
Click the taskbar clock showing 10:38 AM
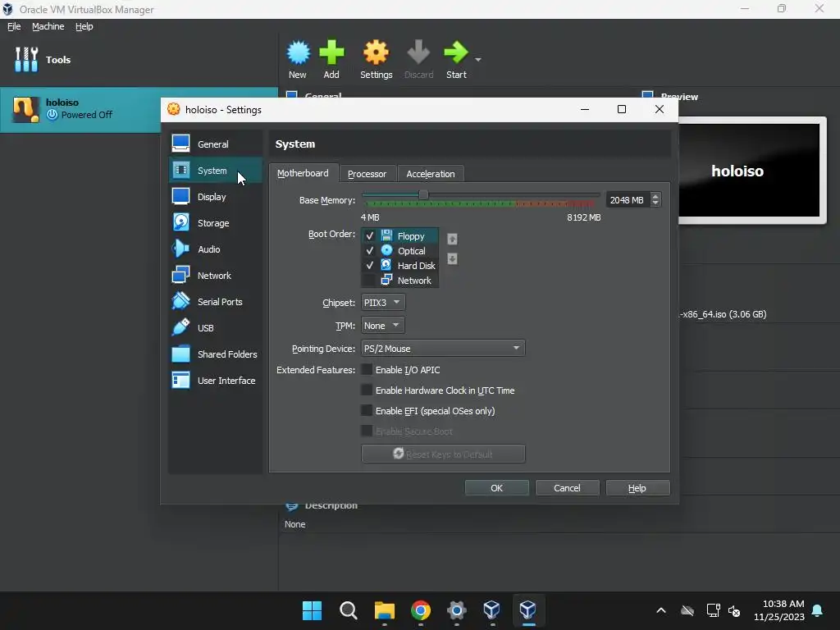point(779,610)
